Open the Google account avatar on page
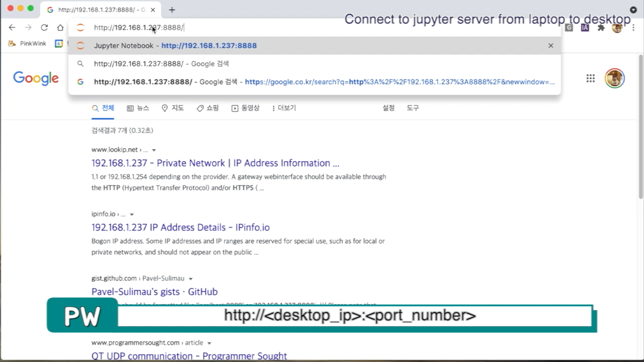Image resolution: width=644 pixels, height=362 pixels. (x=614, y=78)
